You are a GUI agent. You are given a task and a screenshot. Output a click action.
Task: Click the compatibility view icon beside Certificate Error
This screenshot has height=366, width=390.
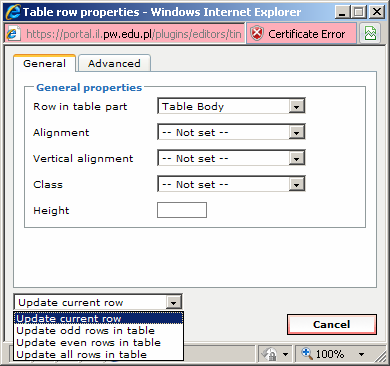click(x=370, y=33)
